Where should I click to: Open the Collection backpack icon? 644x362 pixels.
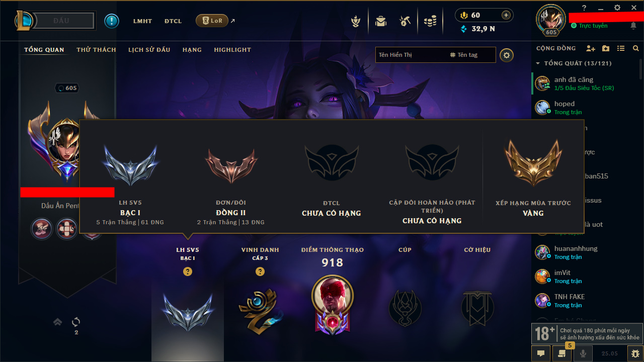pos(381,21)
